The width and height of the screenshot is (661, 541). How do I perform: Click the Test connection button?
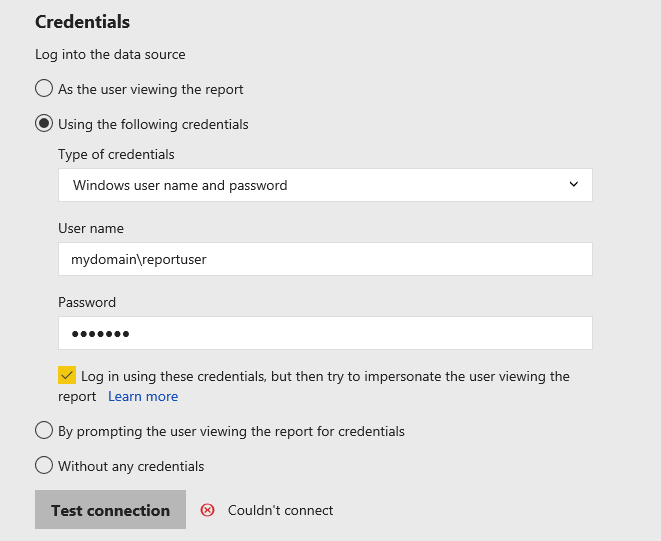pyautogui.click(x=110, y=509)
